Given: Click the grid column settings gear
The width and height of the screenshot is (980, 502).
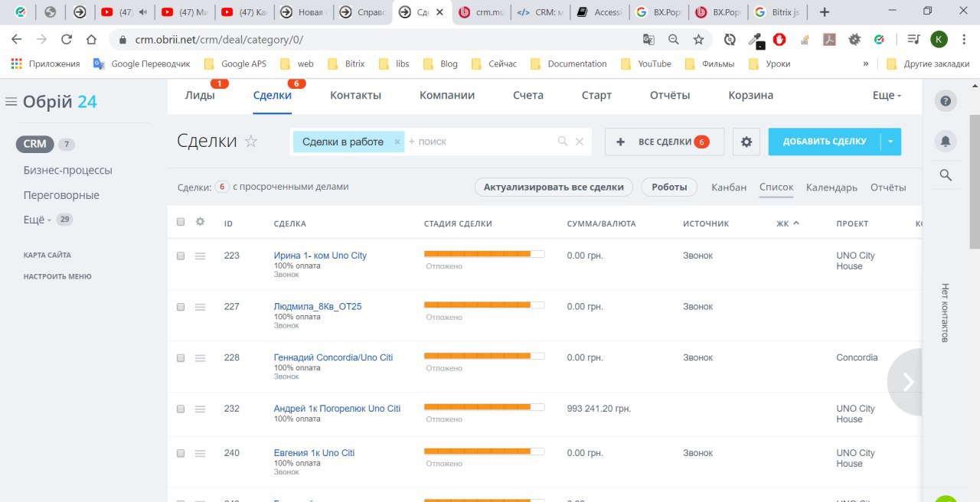Looking at the screenshot, I should point(201,222).
